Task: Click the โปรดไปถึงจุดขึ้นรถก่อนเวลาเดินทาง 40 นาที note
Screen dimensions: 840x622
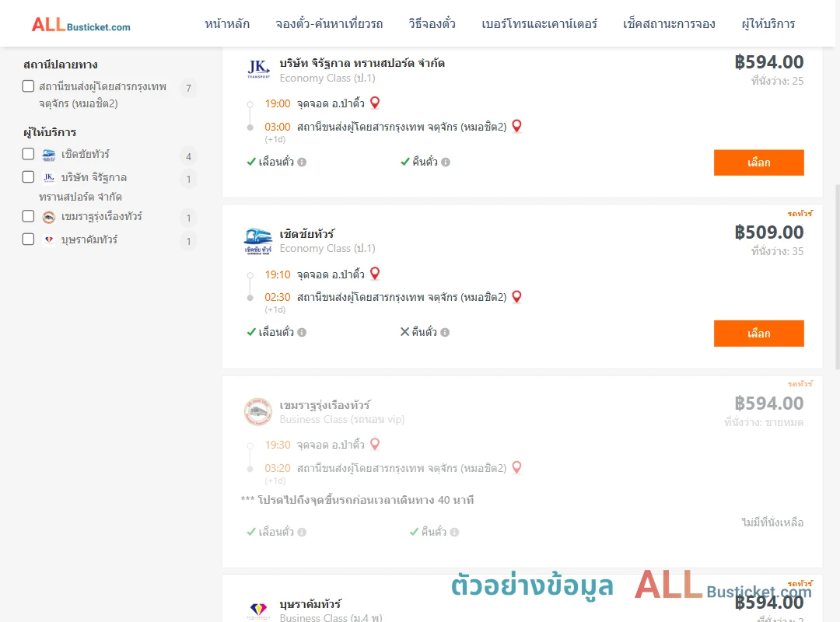Action: tap(357, 501)
